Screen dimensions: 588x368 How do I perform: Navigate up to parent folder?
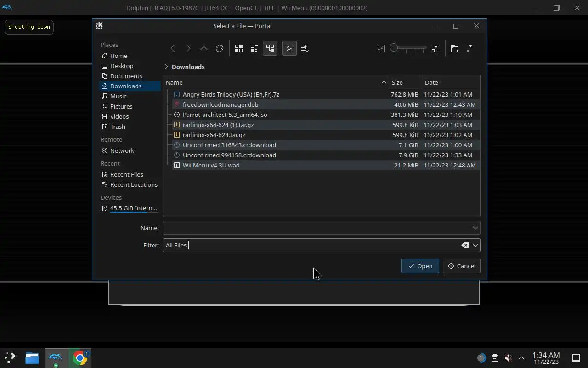(x=204, y=48)
